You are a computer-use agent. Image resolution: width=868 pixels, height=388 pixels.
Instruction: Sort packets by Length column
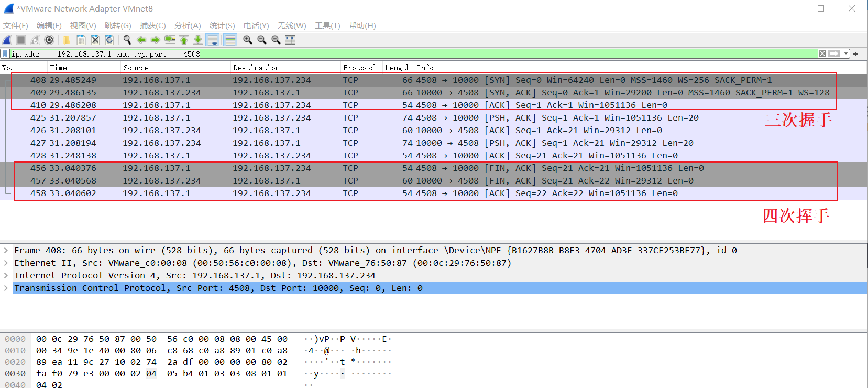pos(398,68)
